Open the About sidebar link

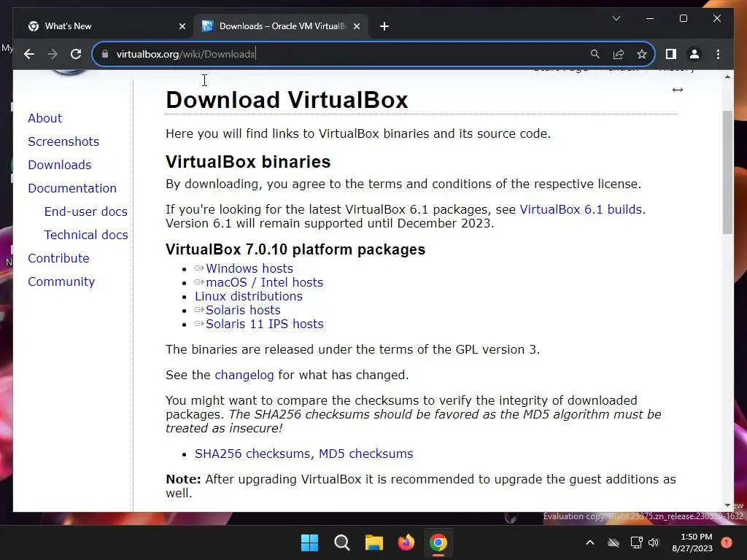(44, 118)
